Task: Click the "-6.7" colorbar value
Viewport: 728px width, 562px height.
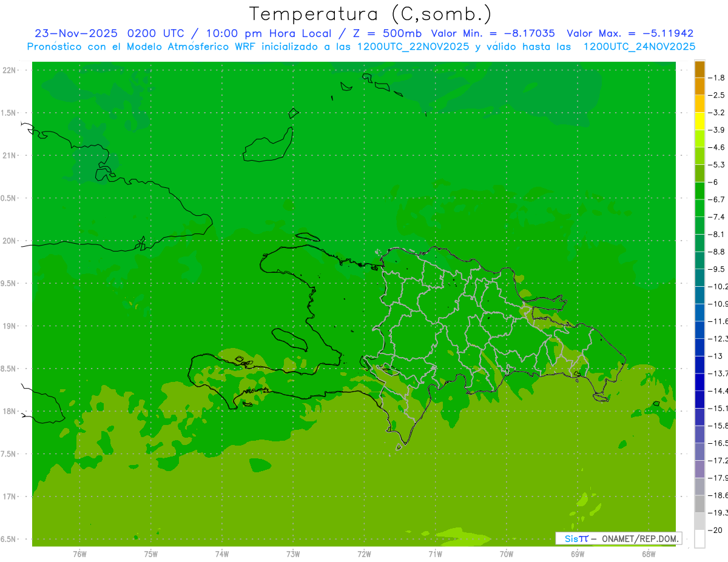Action: coord(717,199)
